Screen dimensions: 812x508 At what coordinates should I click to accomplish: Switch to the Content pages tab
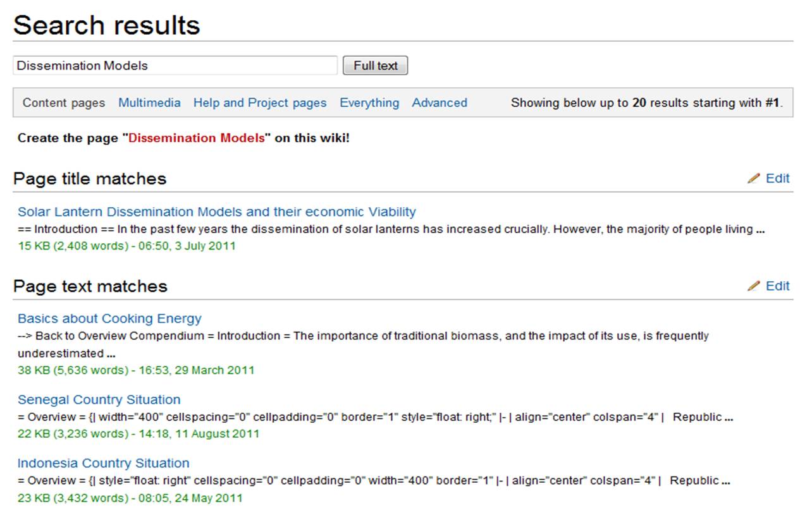64,103
